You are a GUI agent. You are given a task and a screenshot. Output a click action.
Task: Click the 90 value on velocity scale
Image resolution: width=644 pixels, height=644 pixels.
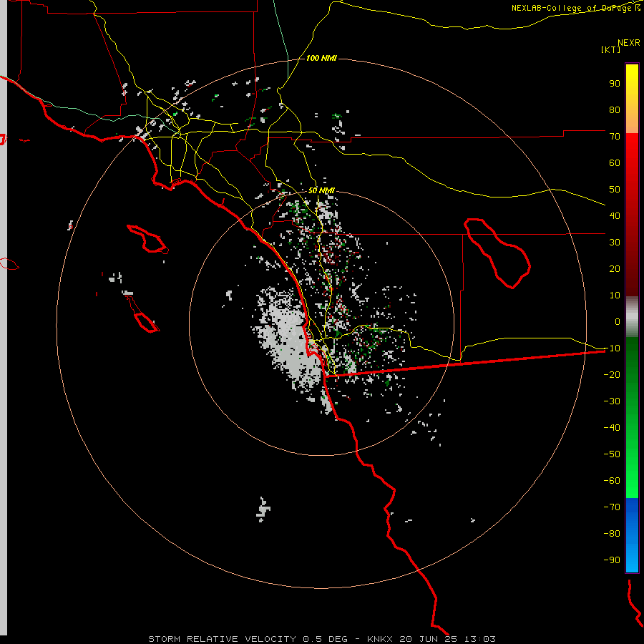click(x=615, y=84)
